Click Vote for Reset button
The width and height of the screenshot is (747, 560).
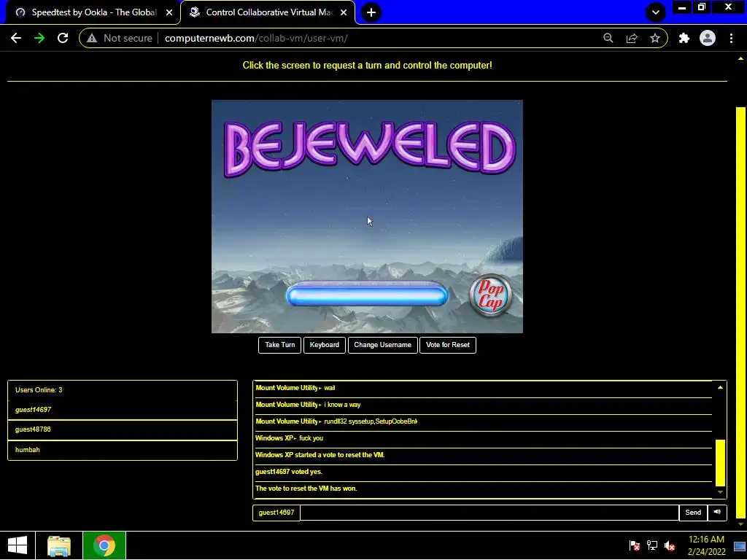[448, 345]
